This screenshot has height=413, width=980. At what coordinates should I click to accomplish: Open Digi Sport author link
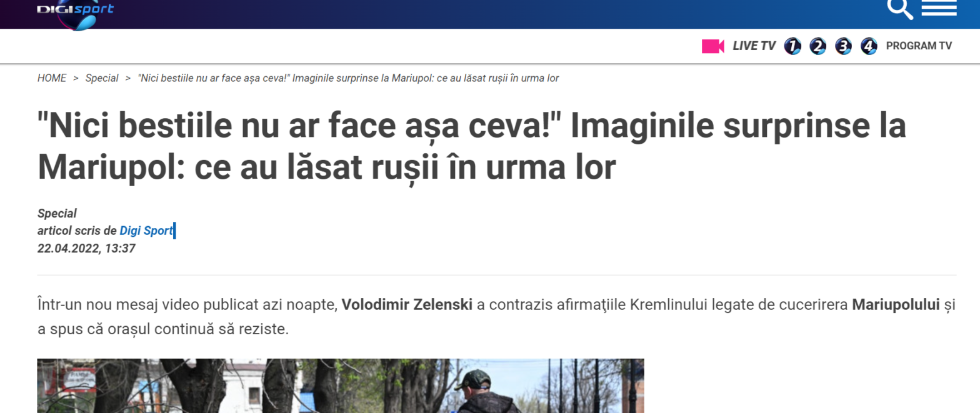(146, 231)
